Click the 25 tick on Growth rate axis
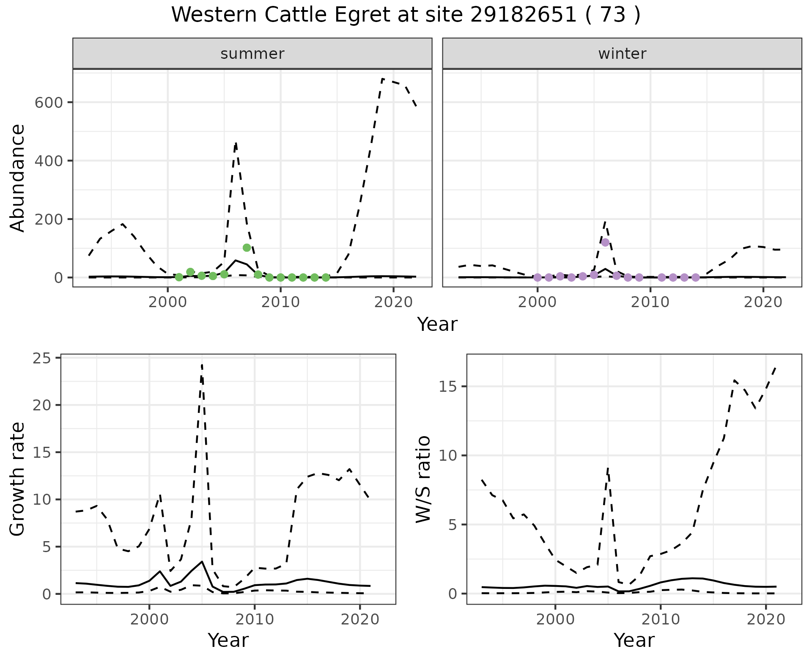This screenshot has width=812, height=660. pos(41,358)
